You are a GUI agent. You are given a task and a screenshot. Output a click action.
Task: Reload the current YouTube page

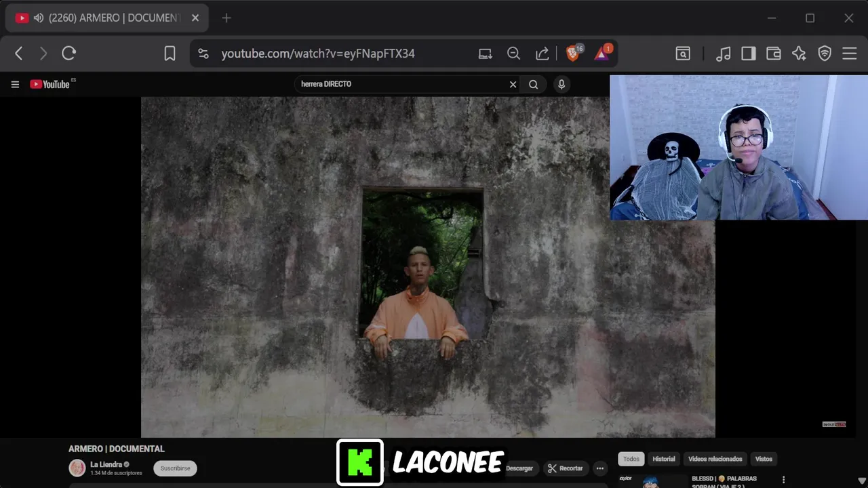(68, 54)
